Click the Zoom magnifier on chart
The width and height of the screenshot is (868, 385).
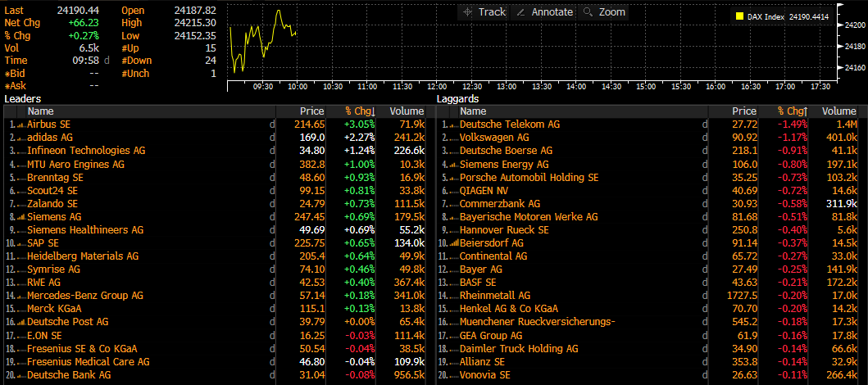point(603,12)
